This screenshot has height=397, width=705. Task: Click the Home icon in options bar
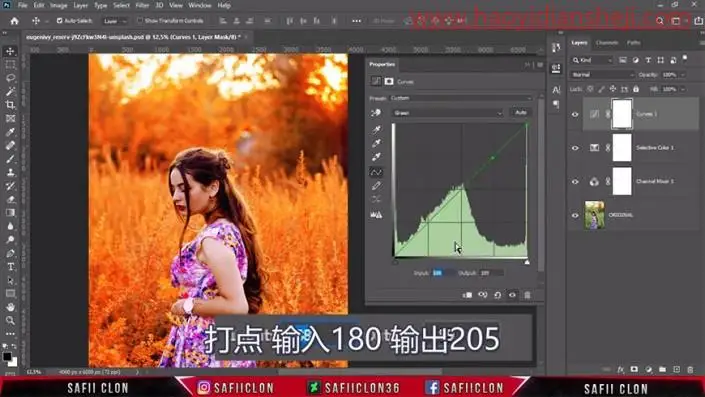(14, 21)
